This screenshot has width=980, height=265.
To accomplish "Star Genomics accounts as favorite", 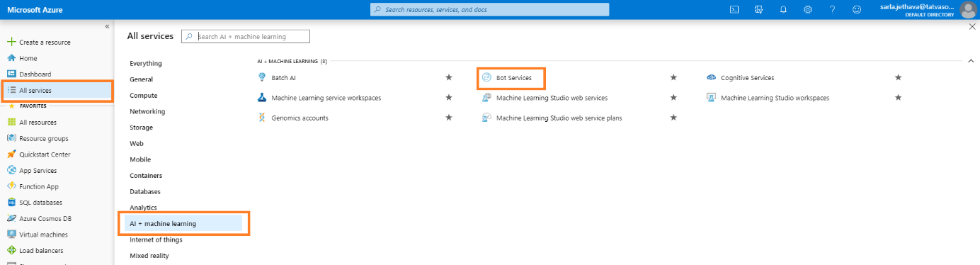I will [449, 117].
